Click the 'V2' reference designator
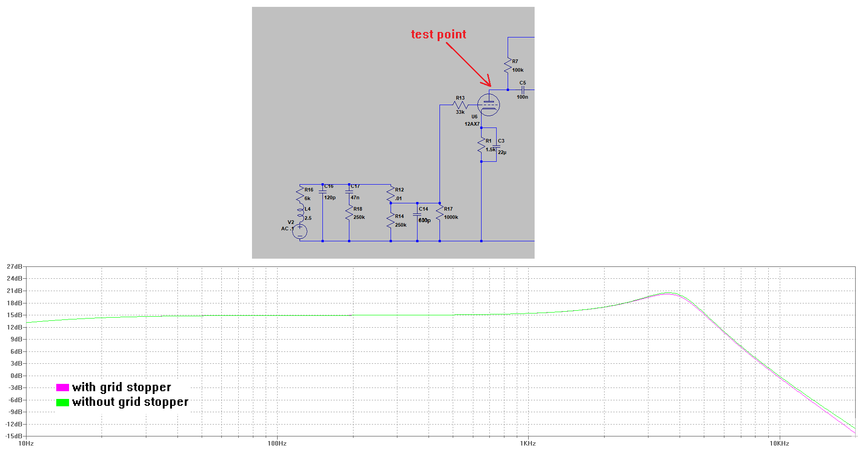This screenshot has width=868, height=457. point(291,222)
